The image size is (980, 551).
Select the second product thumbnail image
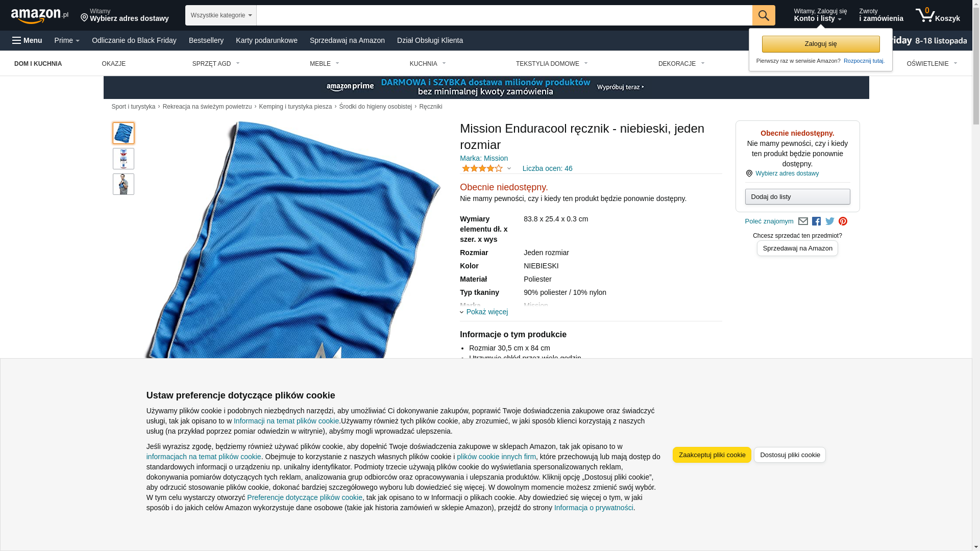[x=124, y=159]
